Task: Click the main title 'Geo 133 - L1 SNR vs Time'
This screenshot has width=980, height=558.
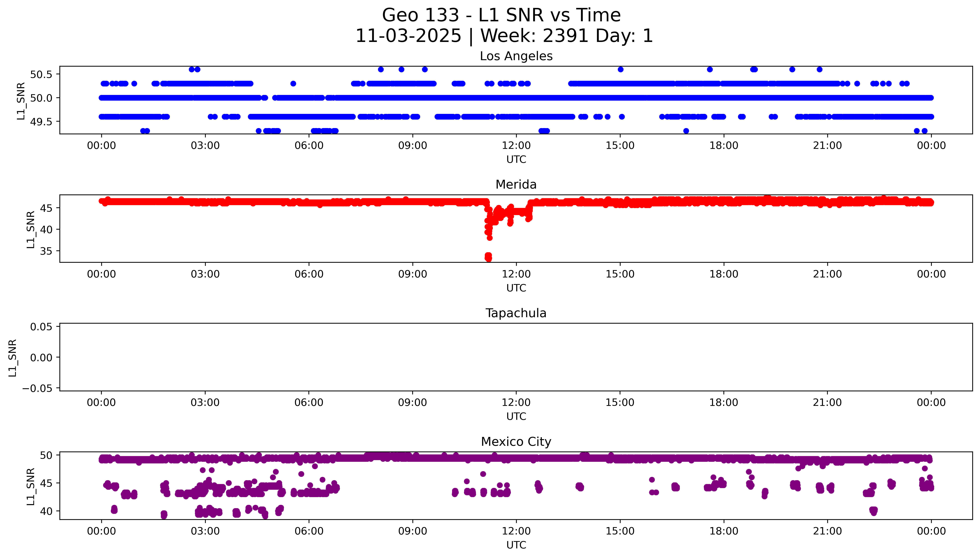Action: pos(501,15)
